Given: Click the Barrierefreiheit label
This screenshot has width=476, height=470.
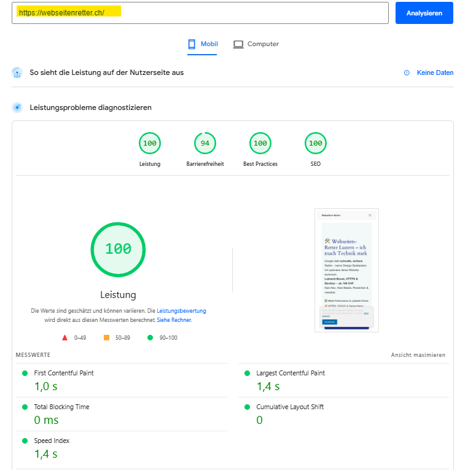Looking at the screenshot, I should coord(205,164).
